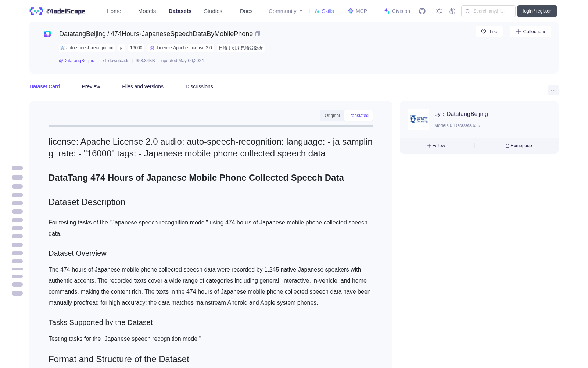The image size is (588, 368).
Task: Visit the DatatangBeijing Homepage
Action: click(519, 146)
